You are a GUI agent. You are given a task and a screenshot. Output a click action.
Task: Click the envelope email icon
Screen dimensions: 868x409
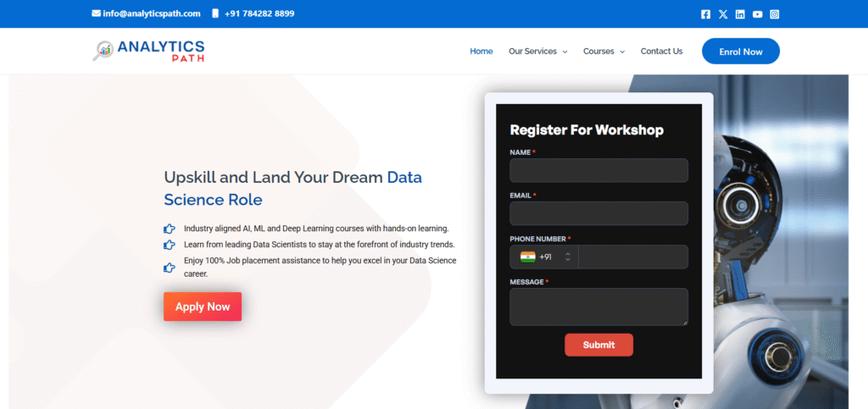[x=96, y=14]
